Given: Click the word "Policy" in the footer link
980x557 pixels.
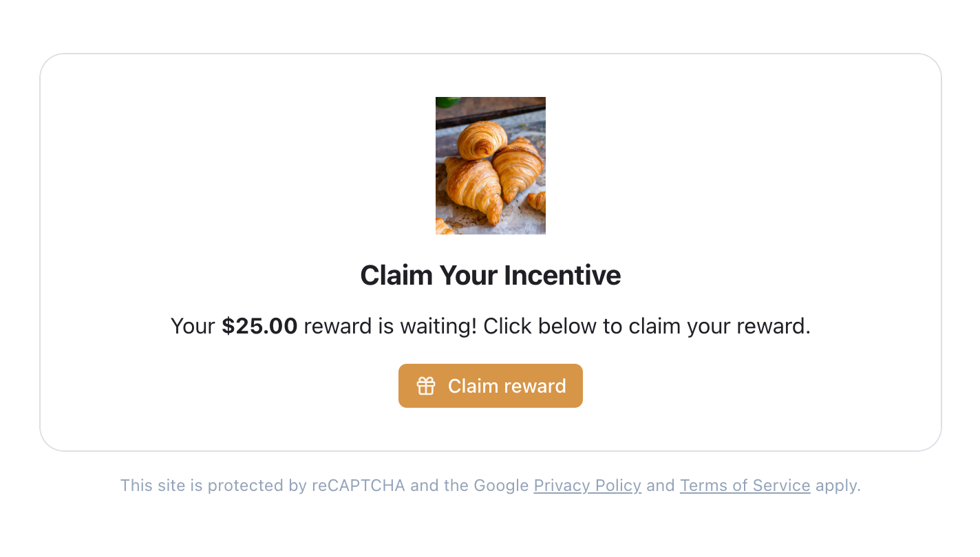Looking at the screenshot, I should click(x=617, y=485).
